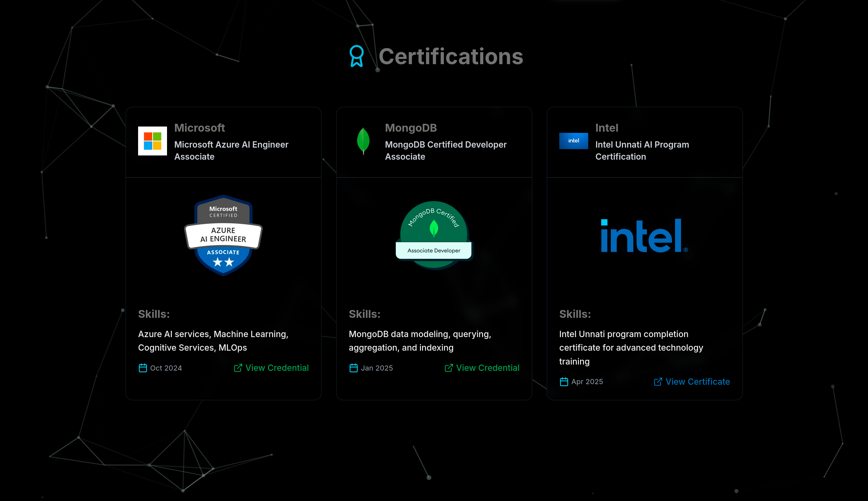868x501 pixels.
Task: Select the Intel Unnati AI Program Certification title
Action: tap(642, 150)
